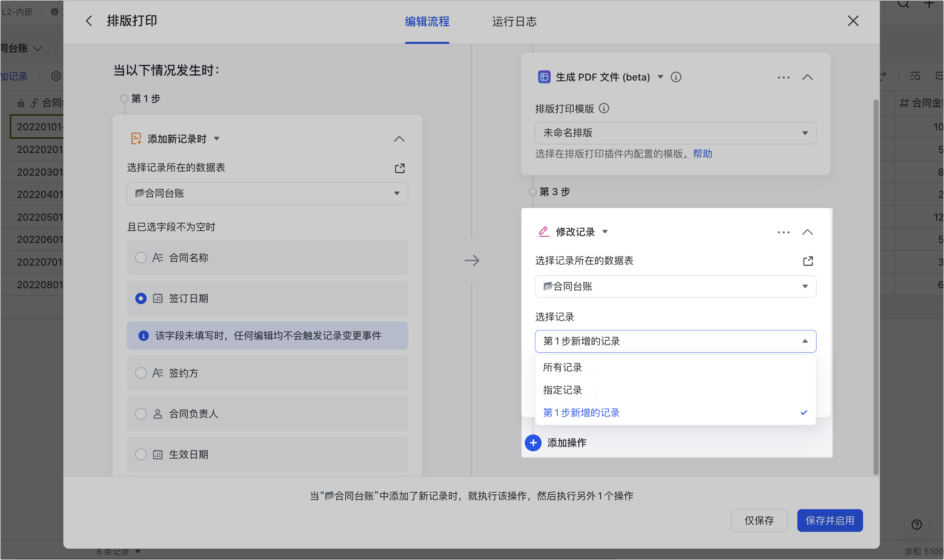Click the 仅保存 button

click(759, 521)
